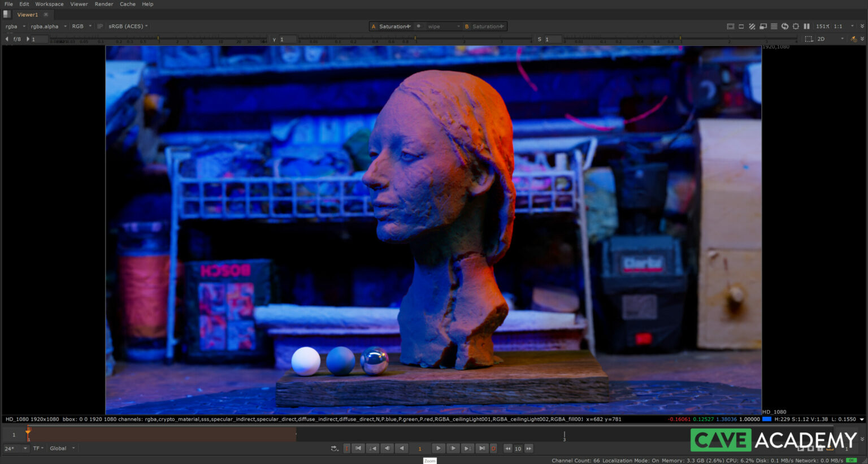Toggle the wipe control dot between inputs
This screenshot has width=868, height=464.
tap(418, 27)
